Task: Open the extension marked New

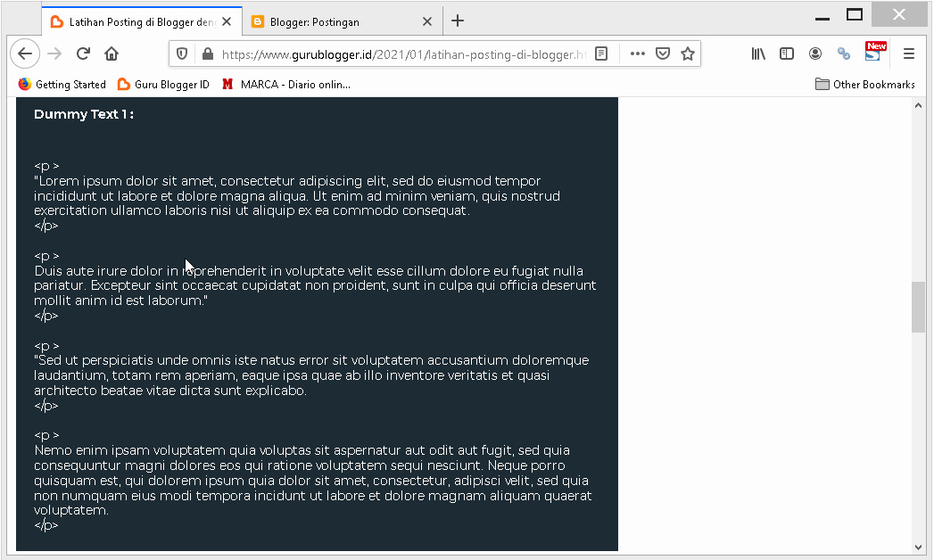Action: pos(873,54)
